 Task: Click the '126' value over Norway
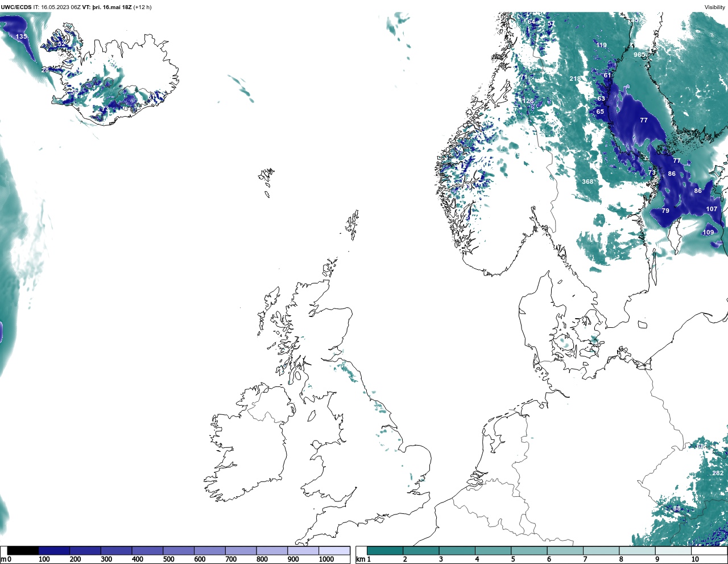tap(528, 101)
